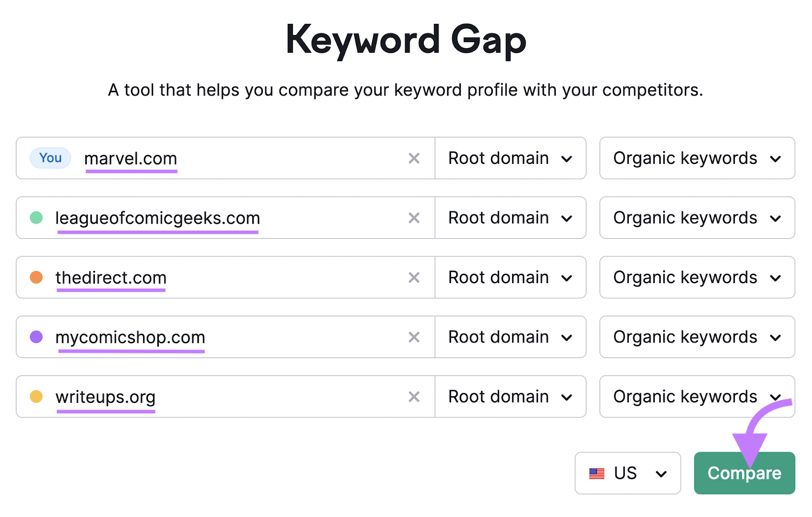Click inside the leagueofcomicgeeks.com input field
This screenshot has height=517, width=812.
tap(304, 218)
